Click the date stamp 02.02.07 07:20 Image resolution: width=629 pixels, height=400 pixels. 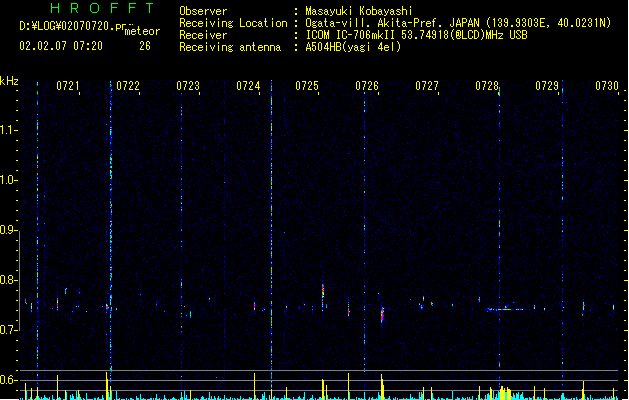tap(61, 46)
